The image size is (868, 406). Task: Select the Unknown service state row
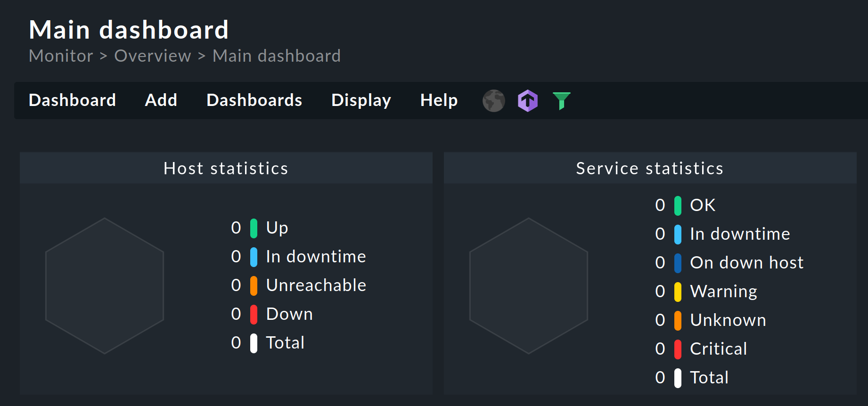click(x=711, y=320)
